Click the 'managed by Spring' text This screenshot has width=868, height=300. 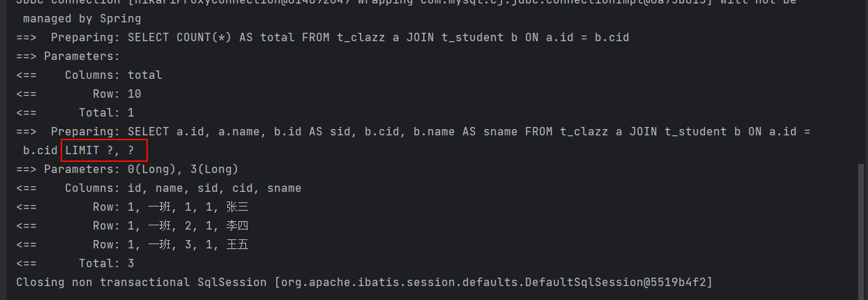(x=82, y=18)
